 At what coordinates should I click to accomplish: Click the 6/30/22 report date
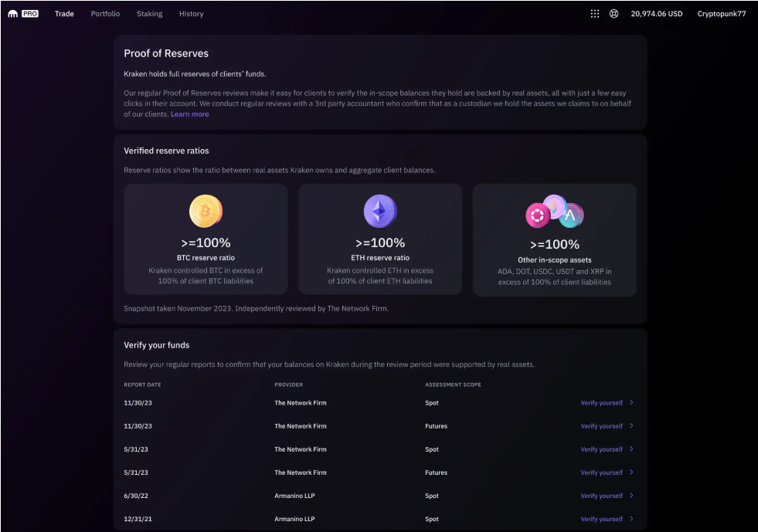(x=136, y=496)
